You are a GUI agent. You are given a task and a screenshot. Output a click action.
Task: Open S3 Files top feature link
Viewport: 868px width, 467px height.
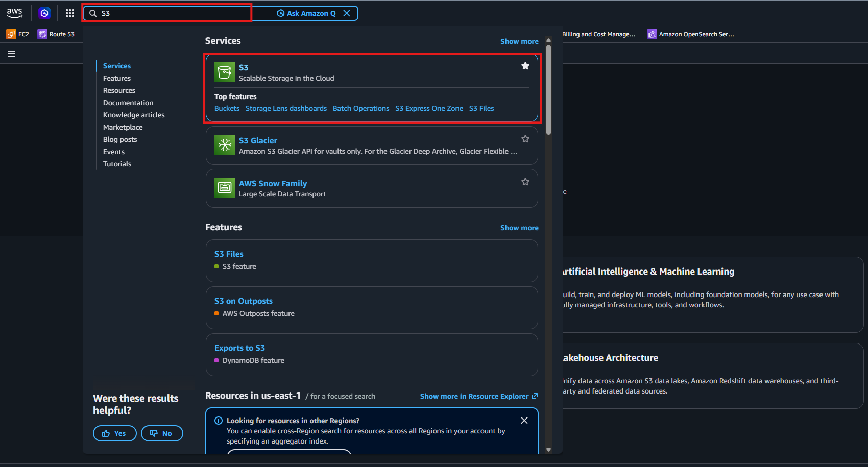pyautogui.click(x=481, y=108)
